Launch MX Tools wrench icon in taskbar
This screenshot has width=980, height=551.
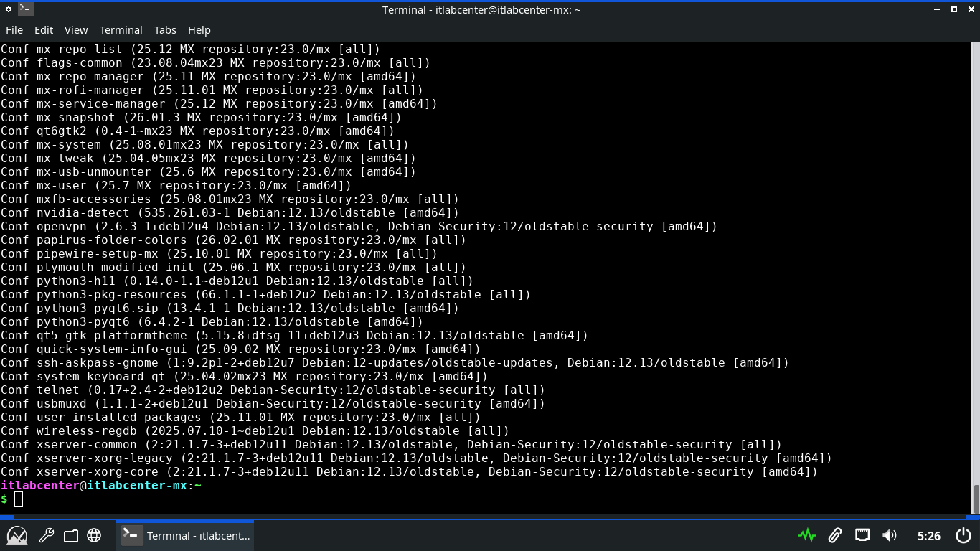pyautogui.click(x=46, y=535)
